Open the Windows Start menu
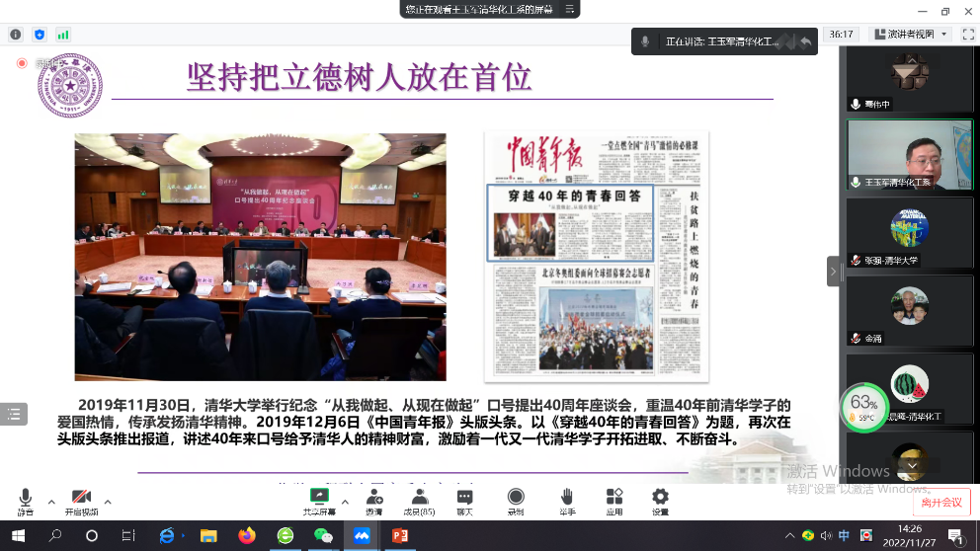The image size is (980, 551). (18, 536)
